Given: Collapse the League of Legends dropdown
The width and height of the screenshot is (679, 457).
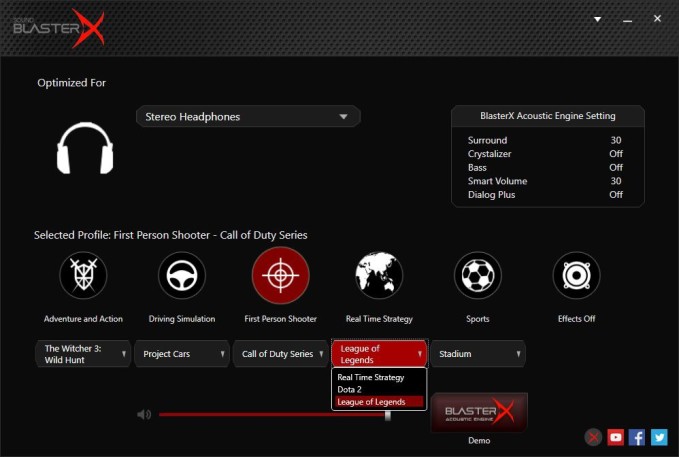Looking at the screenshot, I should click(x=379, y=354).
